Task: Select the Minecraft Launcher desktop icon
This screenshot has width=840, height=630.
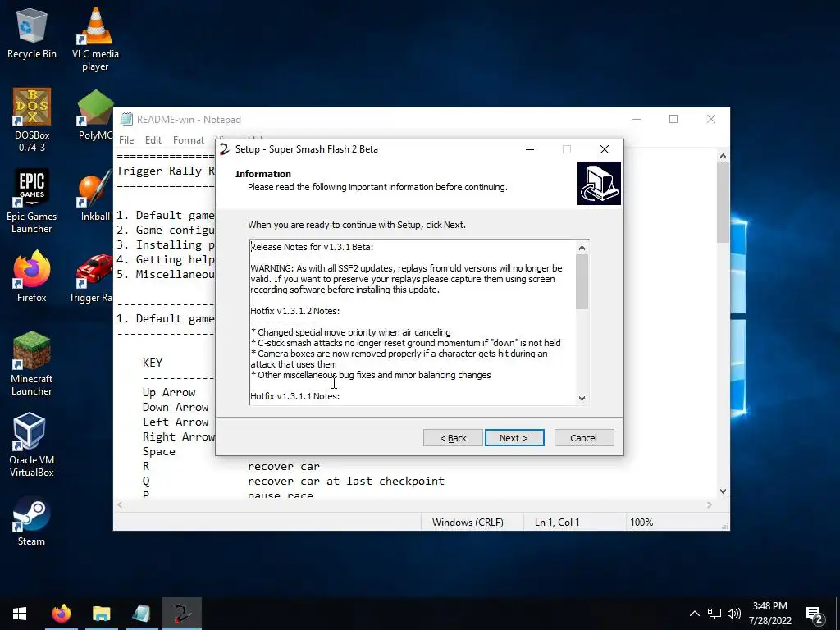Action: [32, 363]
